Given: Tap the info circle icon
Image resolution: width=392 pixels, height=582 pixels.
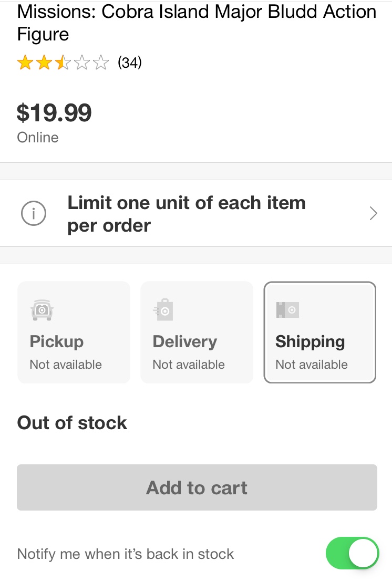Looking at the screenshot, I should pos(34,213).
